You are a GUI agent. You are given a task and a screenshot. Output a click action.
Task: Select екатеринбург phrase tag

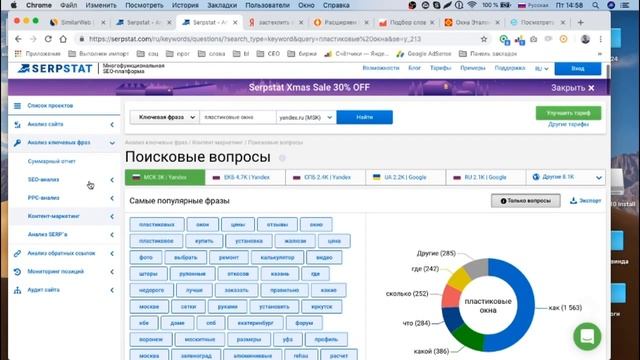[256, 323]
